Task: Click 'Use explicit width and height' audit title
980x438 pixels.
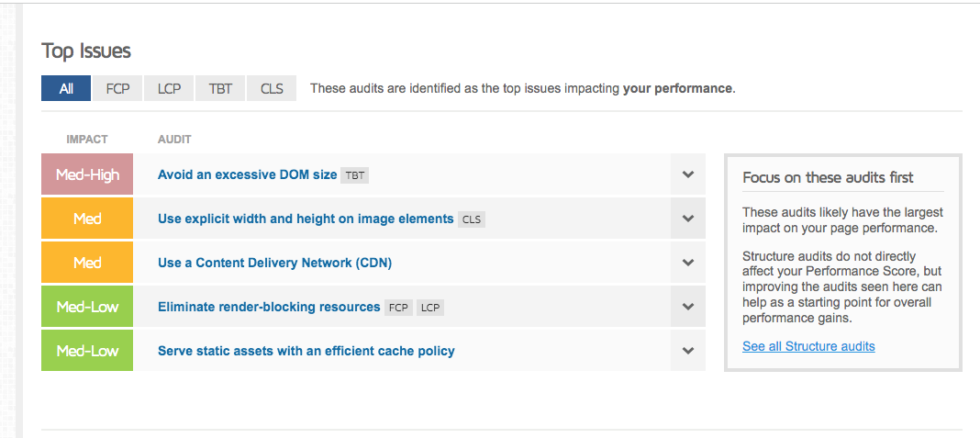Action: (x=306, y=219)
